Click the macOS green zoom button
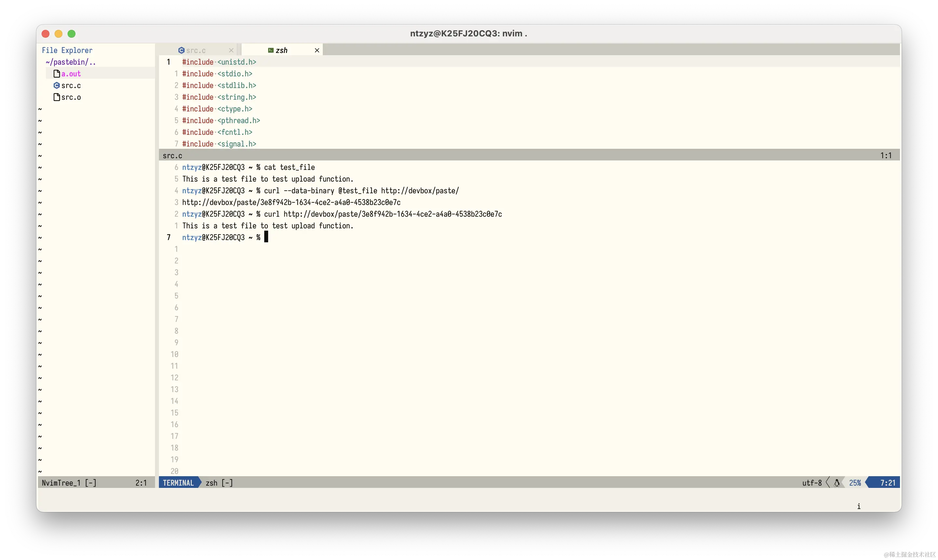Image resolution: width=938 pixels, height=560 pixels. tap(71, 33)
